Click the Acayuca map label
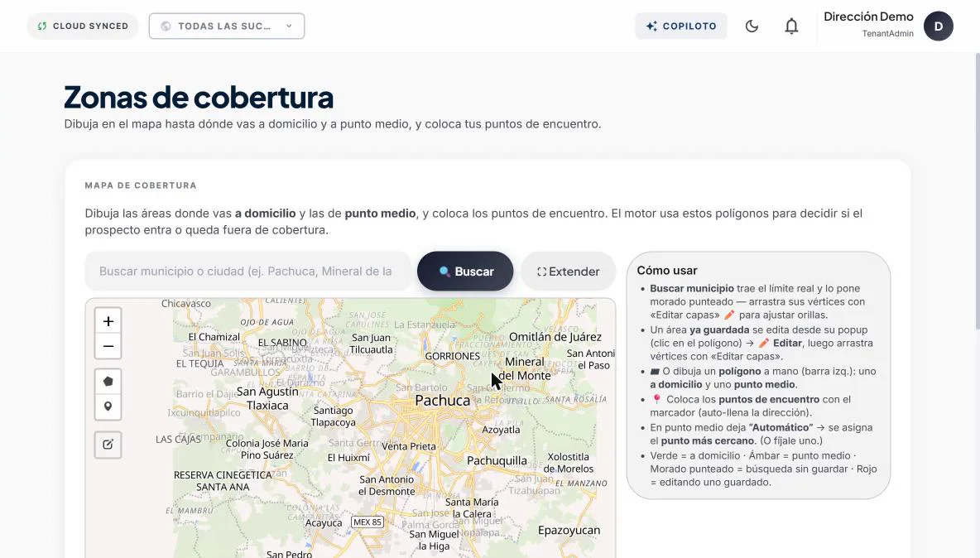The width and height of the screenshot is (980, 558). 324,523
